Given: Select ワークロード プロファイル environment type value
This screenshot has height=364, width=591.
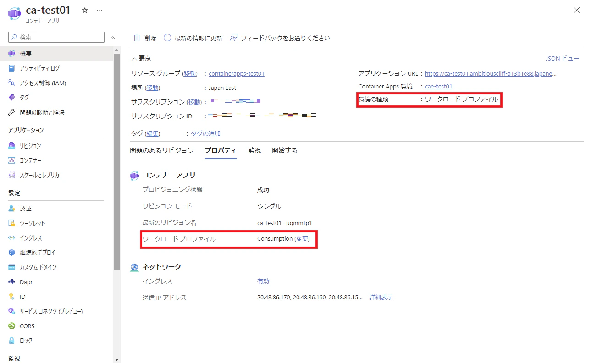Looking at the screenshot, I should coord(461,99).
